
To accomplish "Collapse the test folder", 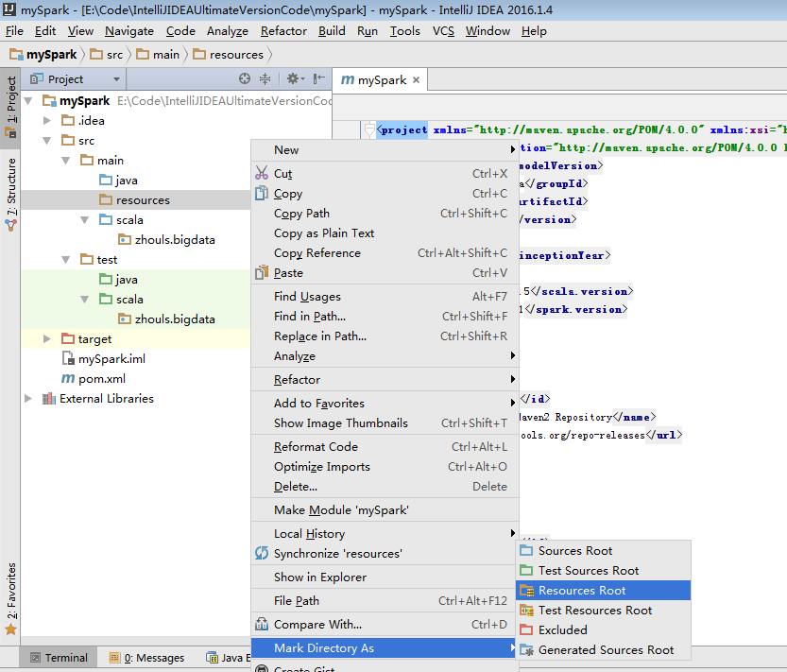I will 66,260.
